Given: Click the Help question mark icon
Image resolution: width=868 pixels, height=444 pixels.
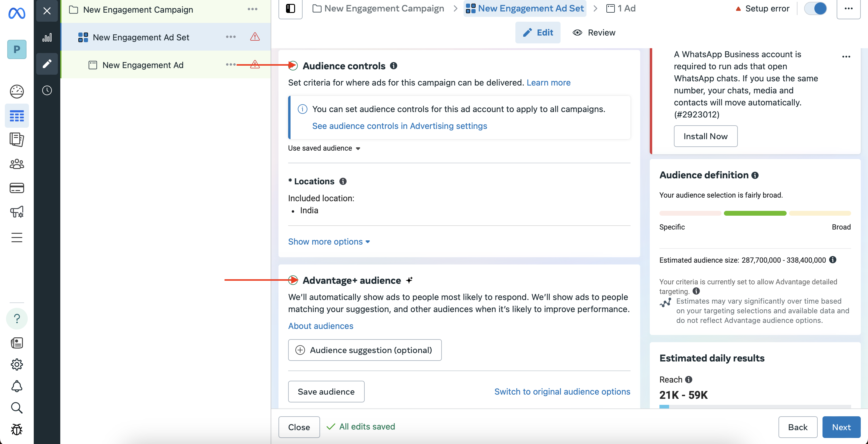Looking at the screenshot, I should (17, 318).
